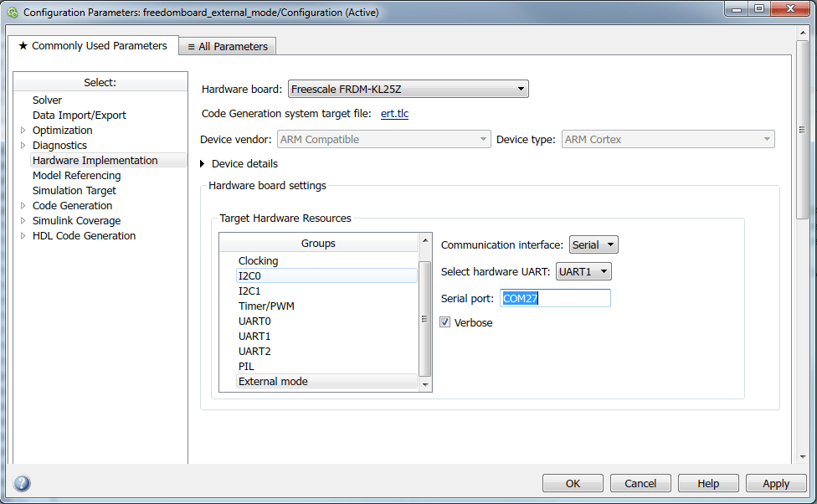Apply the configuration changes
Image resolution: width=817 pixels, height=504 pixels.
776,483
